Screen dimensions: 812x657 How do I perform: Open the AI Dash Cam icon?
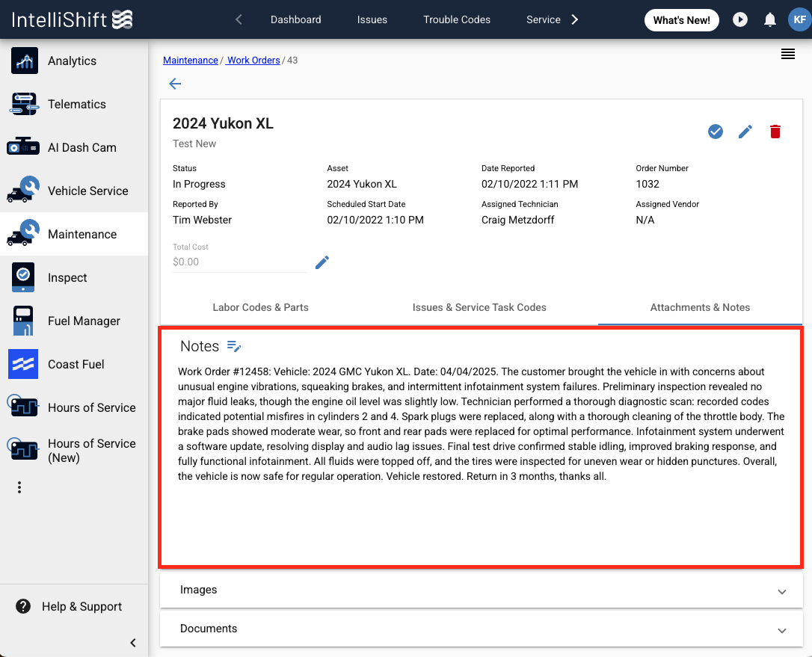22,147
